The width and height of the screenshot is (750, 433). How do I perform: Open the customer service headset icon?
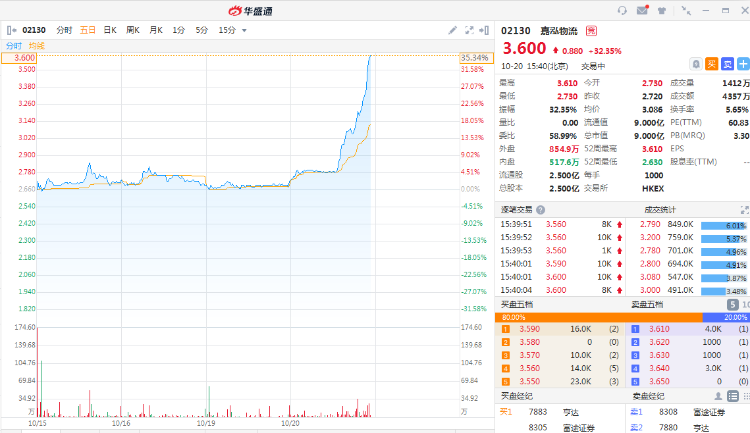click(x=622, y=11)
